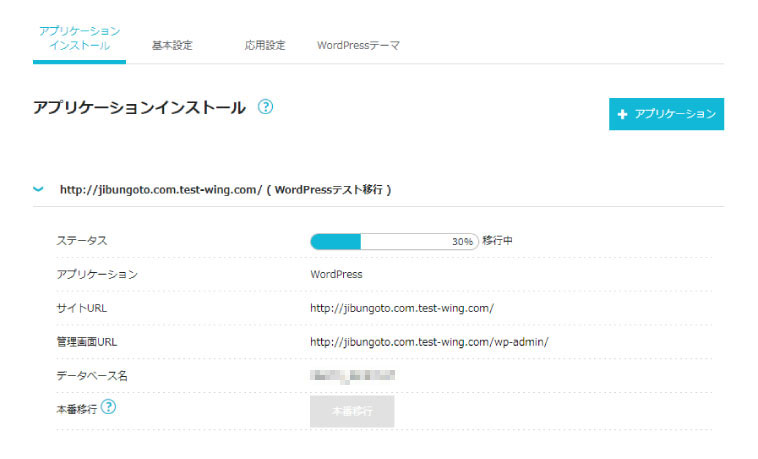Switch to the 応用設定 tab
758x459 pixels.
(x=265, y=45)
